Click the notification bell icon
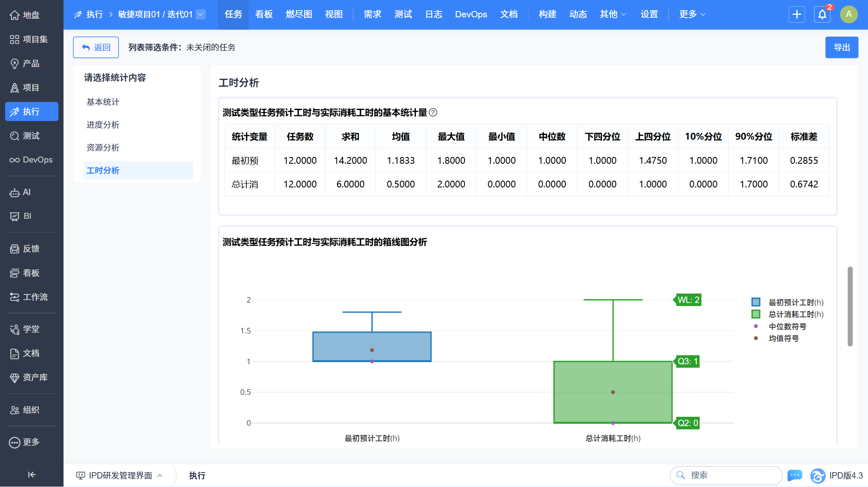 pyautogui.click(x=822, y=14)
